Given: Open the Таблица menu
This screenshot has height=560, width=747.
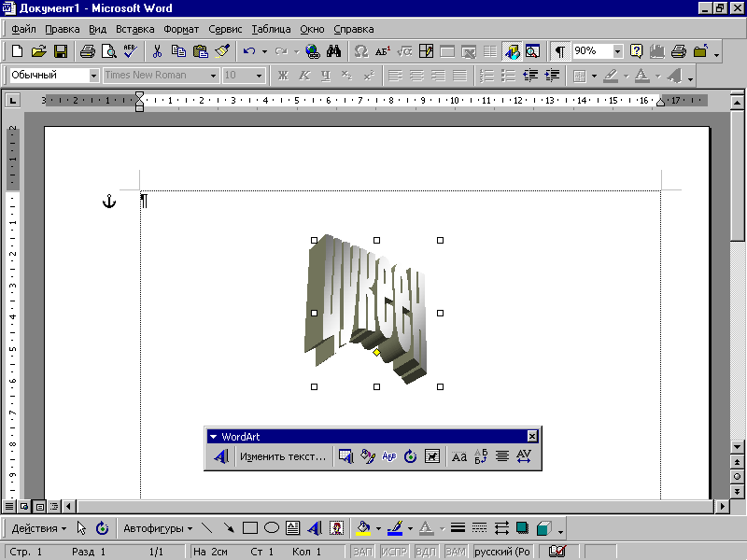Looking at the screenshot, I should coord(271,29).
